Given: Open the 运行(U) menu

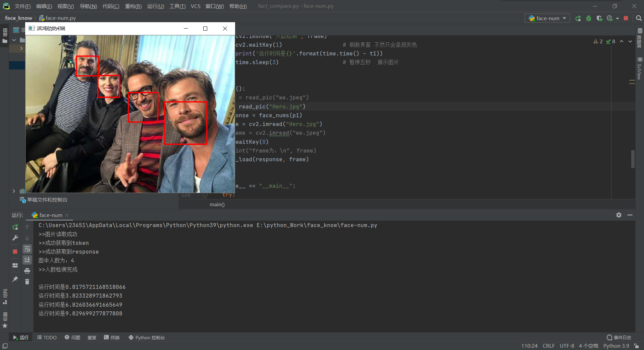Looking at the screenshot, I should [156, 6].
